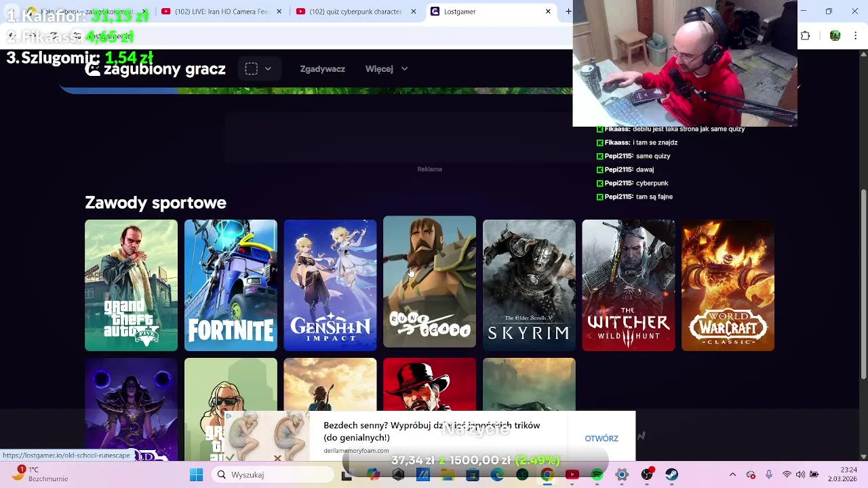Click the page vertical scrollbar thumb
This screenshot has width=868, height=488.
863,285
